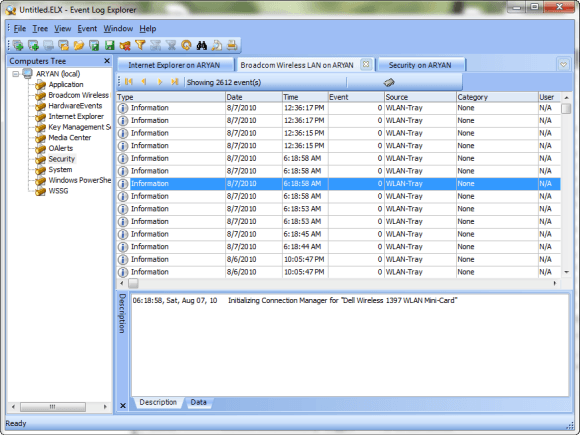Image resolution: width=580 pixels, height=435 pixels.
Task: Select WSSG log in tree
Action: click(x=58, y=191)
